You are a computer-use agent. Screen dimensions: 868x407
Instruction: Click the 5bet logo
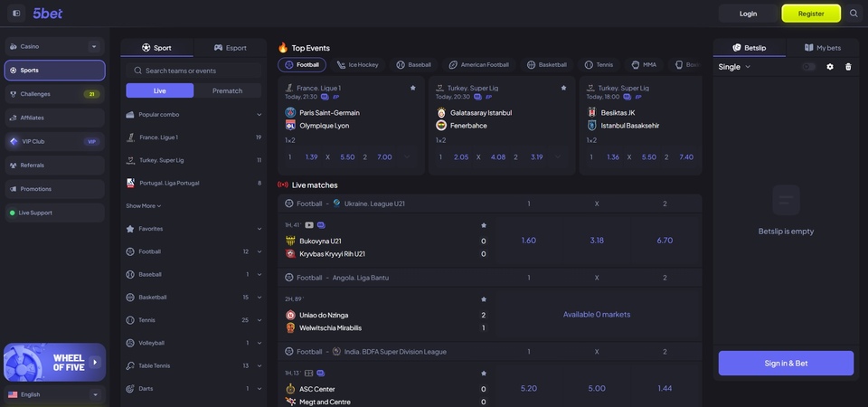coord(48,14)
